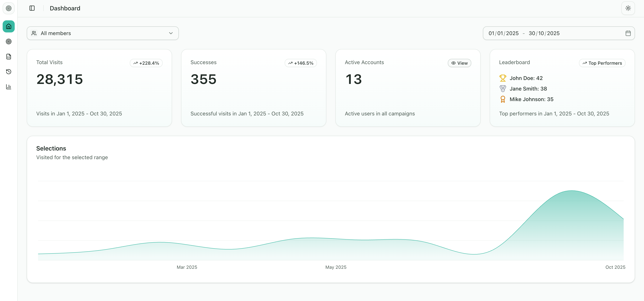The width and height of the screenshot is (644, 301).
Task: Click the start date 01/01/2025 field
Action: pos(503,33)
